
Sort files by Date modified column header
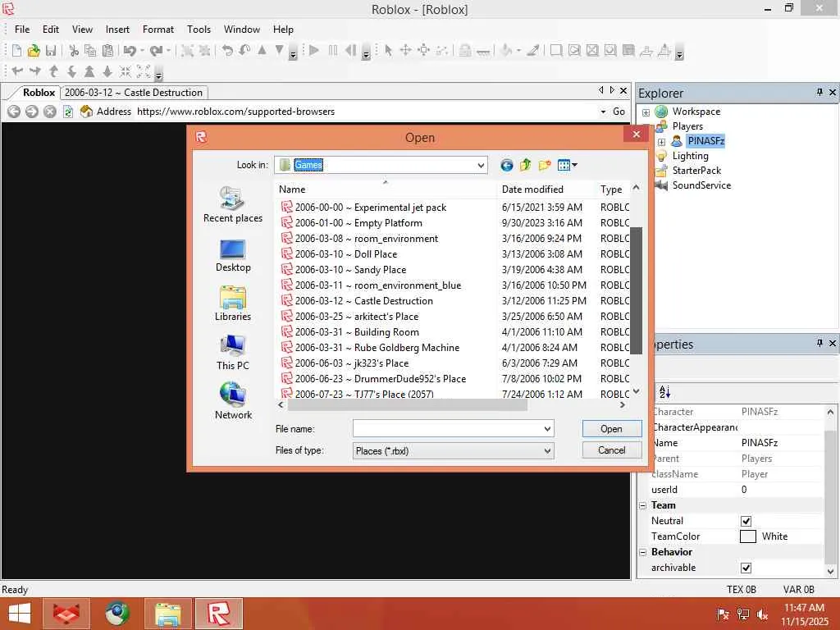546,189
